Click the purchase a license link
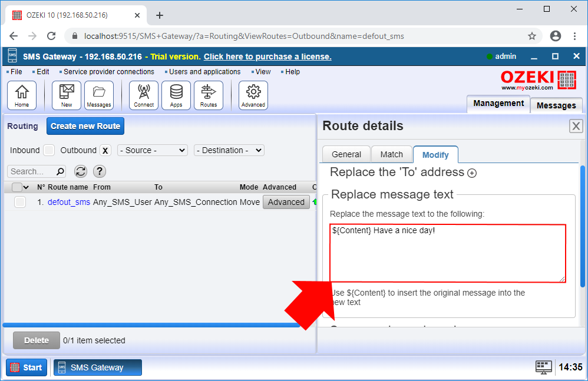The width and height of the screenshot is (588, 381). pyautogui.click(x=267, y=57)
